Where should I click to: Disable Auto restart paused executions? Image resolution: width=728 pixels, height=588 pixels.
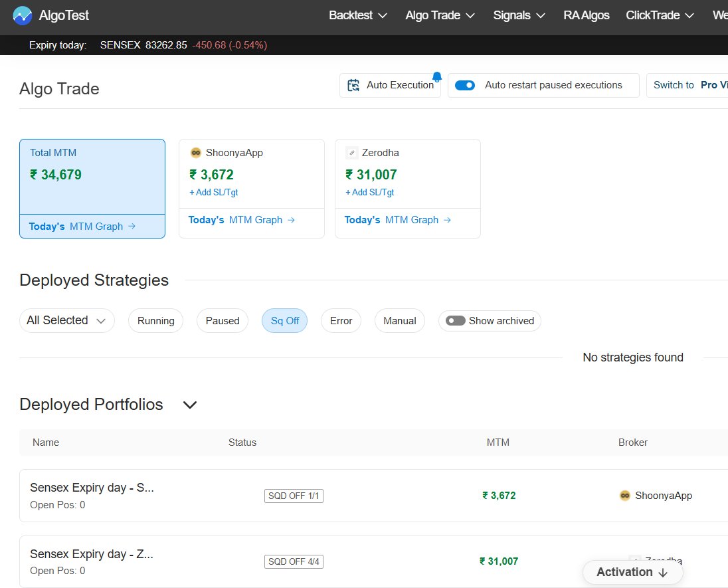[x=465, y=85]
